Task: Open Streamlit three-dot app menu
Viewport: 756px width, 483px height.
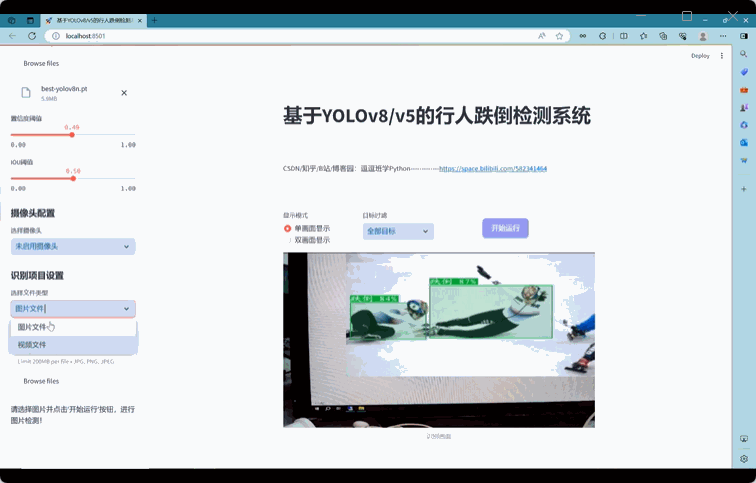Action: tap(721, 56)
